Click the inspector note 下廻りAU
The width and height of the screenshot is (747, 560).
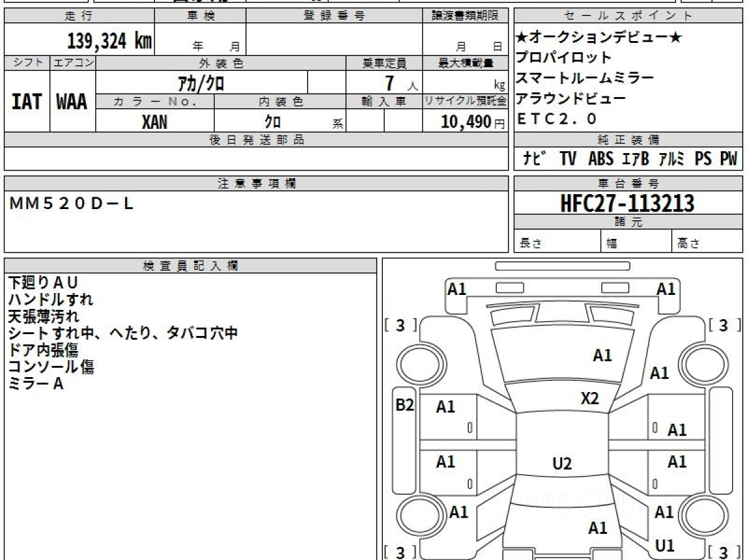43,282
